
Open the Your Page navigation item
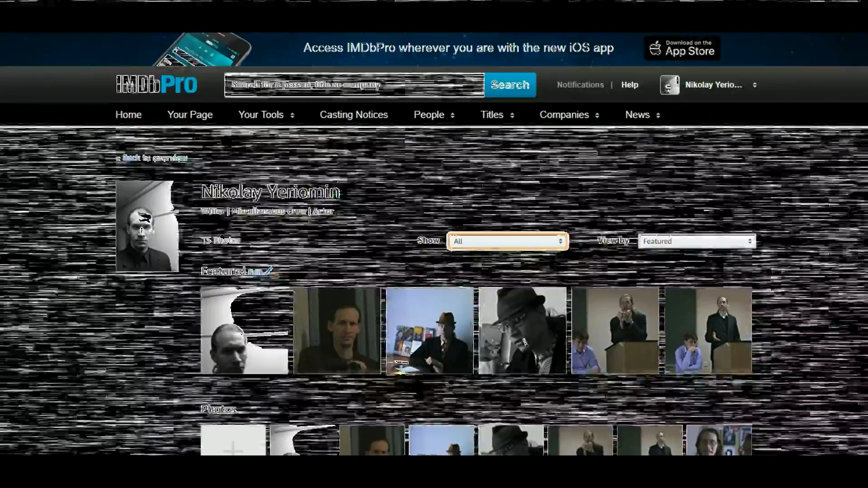coord(190,115)
